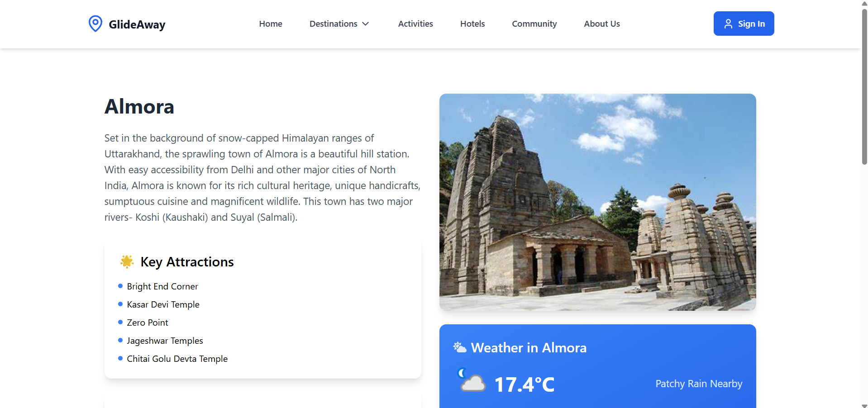Screen dimensions: 868x408
Task: Select Bright End Corner attraction
Action: tap(162, 286)
